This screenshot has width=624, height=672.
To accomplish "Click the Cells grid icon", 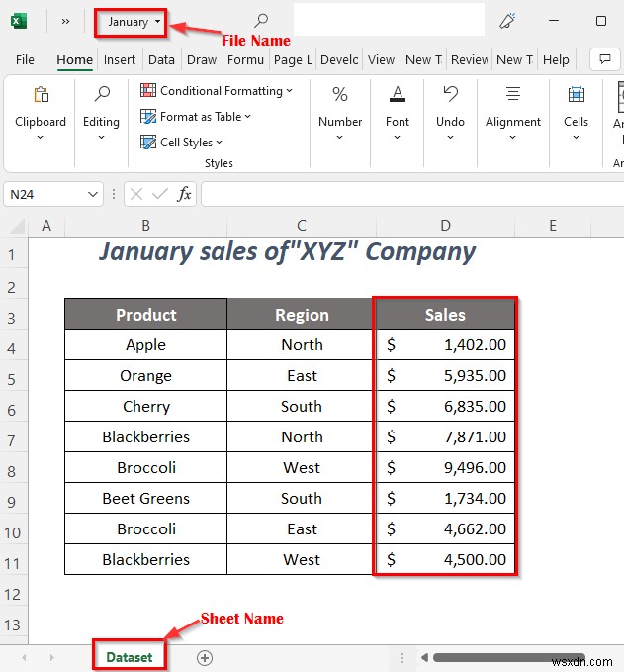I will click(x=576, y=94).
